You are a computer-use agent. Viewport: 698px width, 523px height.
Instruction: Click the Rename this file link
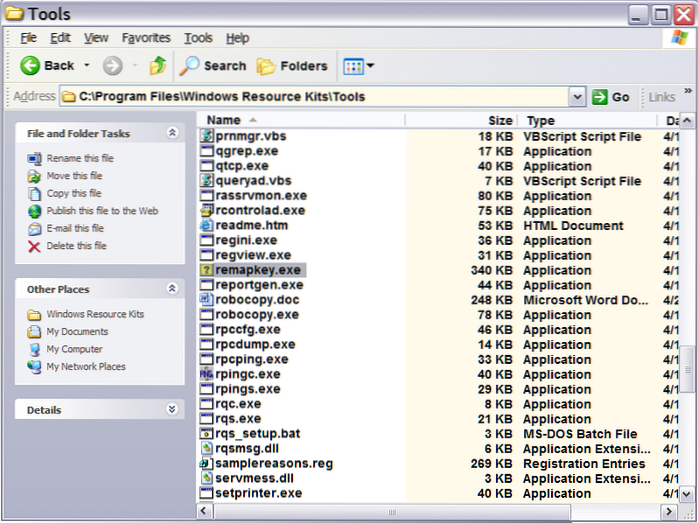coord(80,158)
